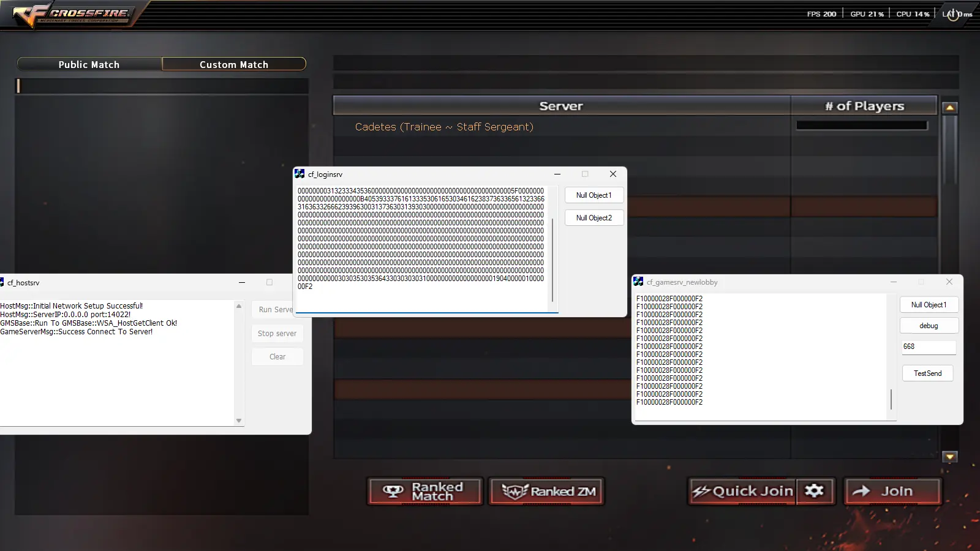
Task: Click the Server column header
Action: [x=562, y=106]
